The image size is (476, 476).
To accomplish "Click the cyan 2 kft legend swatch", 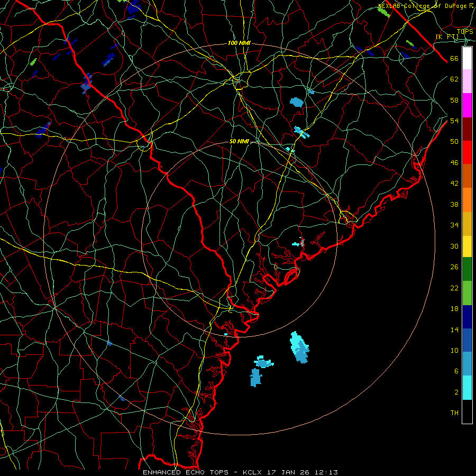I will tap(467, 388).
